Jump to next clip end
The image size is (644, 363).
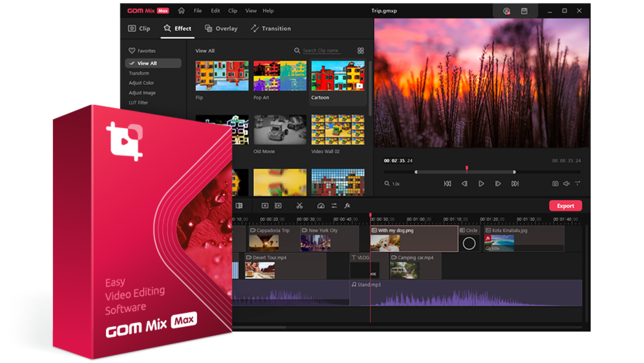point(515,184)
